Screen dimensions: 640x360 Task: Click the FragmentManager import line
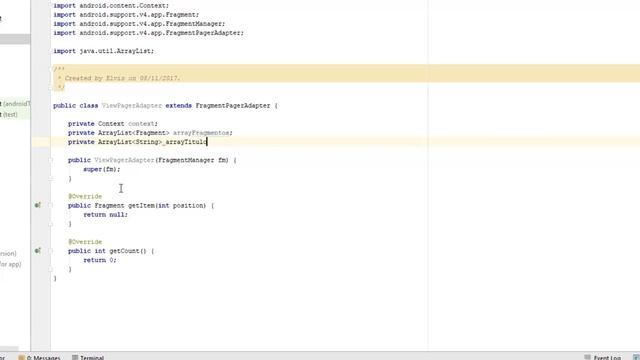[x=139, y=24]
